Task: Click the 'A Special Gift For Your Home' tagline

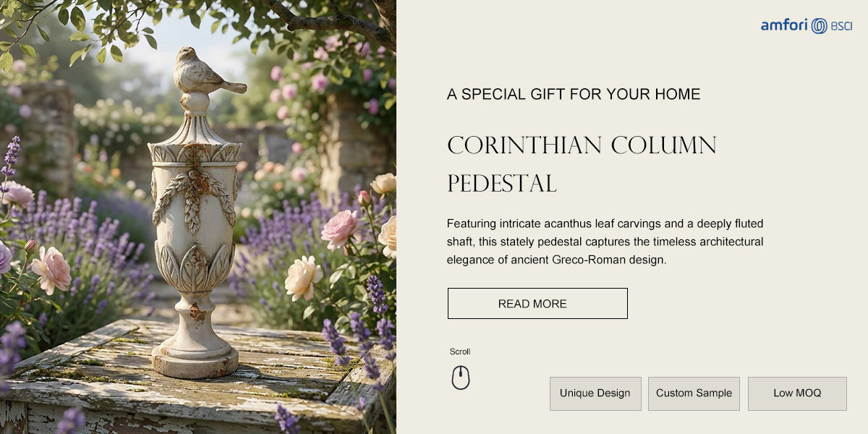Action: click(574, 94)
